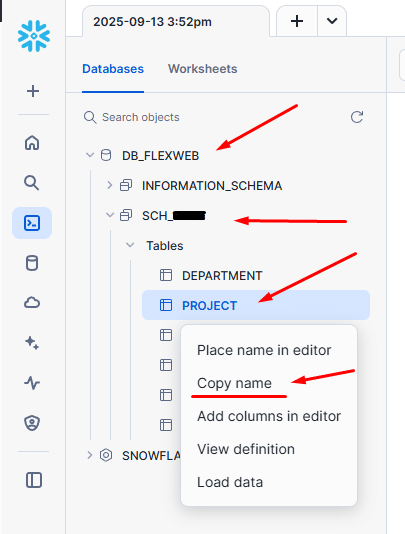Switch to the Databases tab

(x=113, y=69)
